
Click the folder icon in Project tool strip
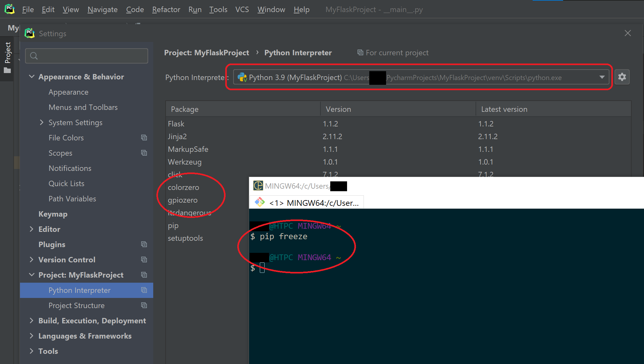7,71
